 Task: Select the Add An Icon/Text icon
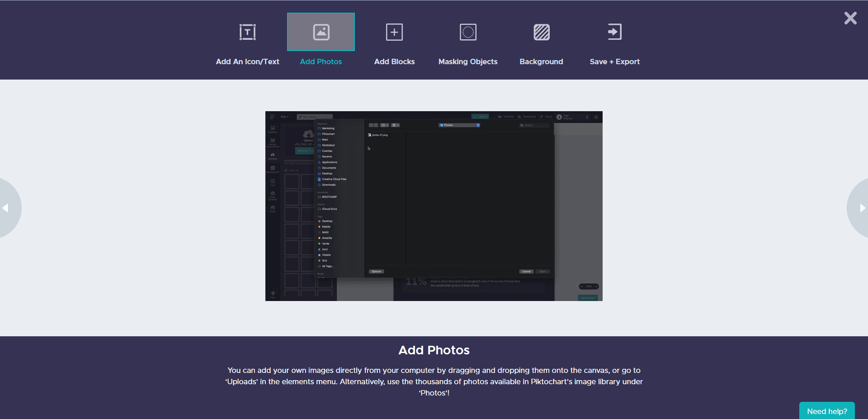pyautogui.click(x=247, y=32)
